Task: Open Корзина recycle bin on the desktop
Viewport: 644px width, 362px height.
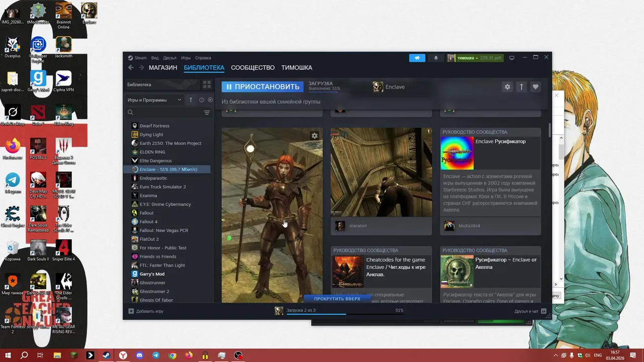Action: click(13, 250)
